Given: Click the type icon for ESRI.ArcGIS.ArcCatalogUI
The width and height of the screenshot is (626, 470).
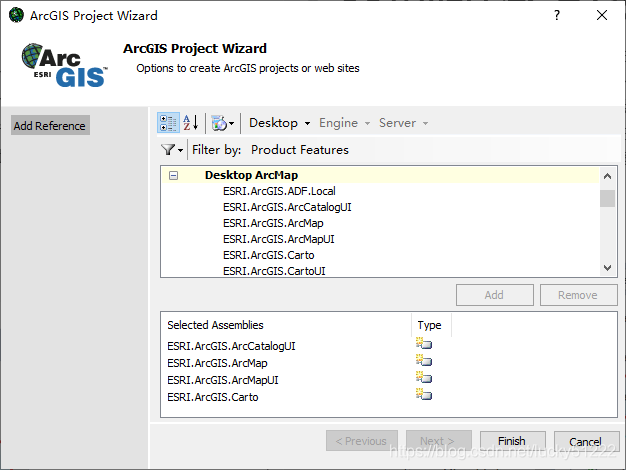Looking at the screenshot, I should (x=424, y=343).
